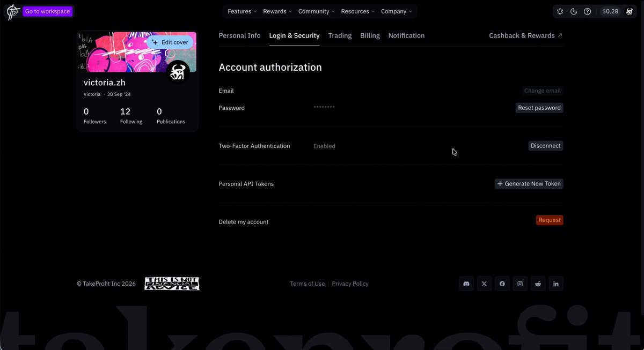644x350 pixels.
Task: Go to the Billing tab
Action: pos(370,35)
